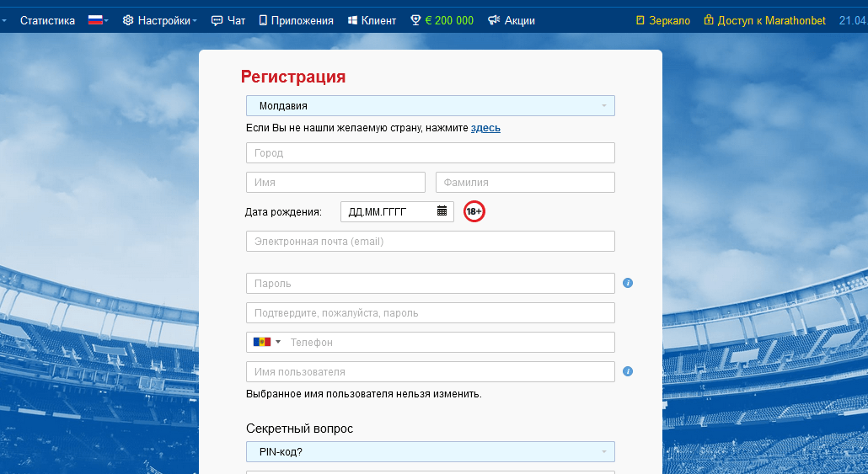The image size is (868, 474).
Task: Click the ДД.ММ.ГГГГ birth date field
Action: click(x=397, y=211)
